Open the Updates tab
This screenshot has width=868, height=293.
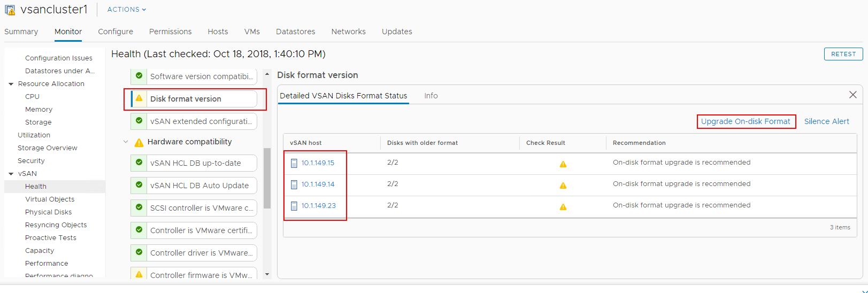[x=397, y=32]
